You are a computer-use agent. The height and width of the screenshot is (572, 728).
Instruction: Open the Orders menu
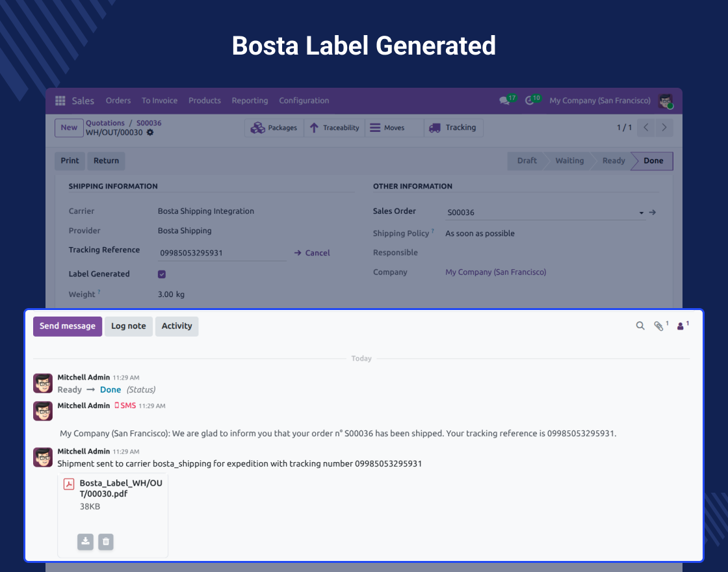118,101
